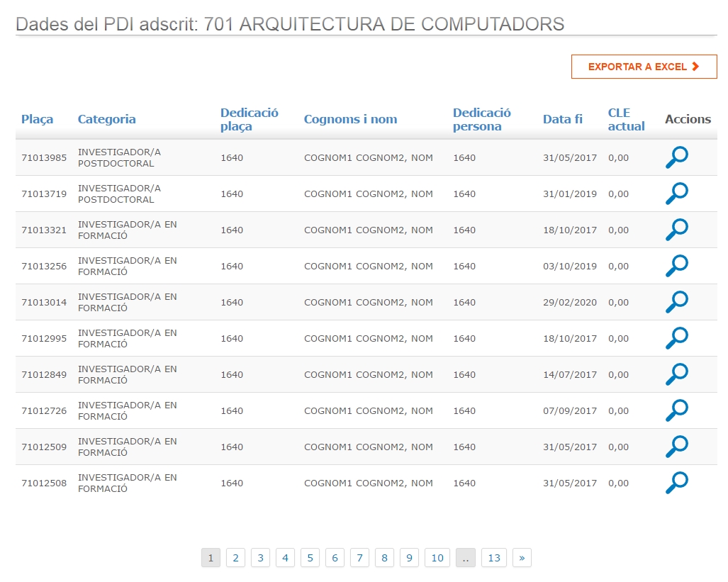Screen dimensions: 728x582
Task: View details of plaça 71012508
Action: pyautogui.click(x=676, y=483)
